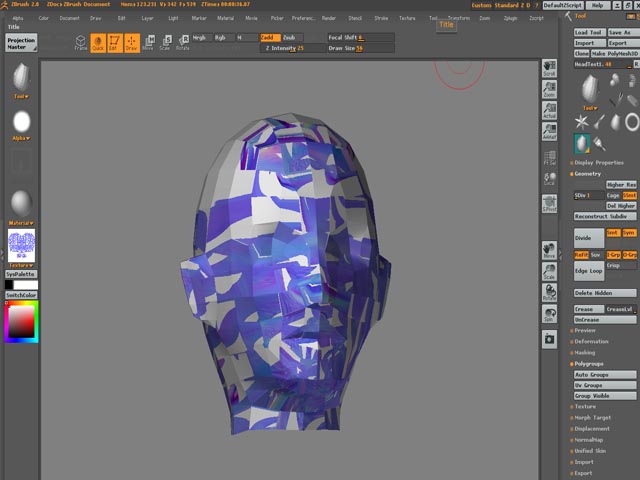Screen dimensions: 640x480
Task: Toggle the Sym option beside Divide
Action: tap(629, 233)
